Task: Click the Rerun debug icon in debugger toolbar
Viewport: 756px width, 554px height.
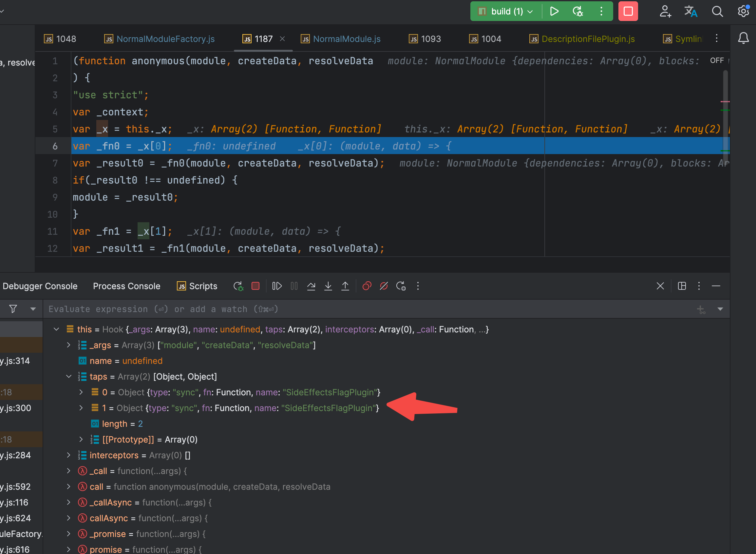Action: (x=238, y=286)
